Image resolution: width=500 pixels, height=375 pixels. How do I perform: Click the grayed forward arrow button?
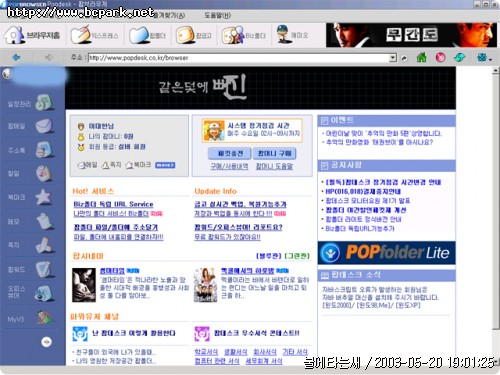click(x=49, y=57)
